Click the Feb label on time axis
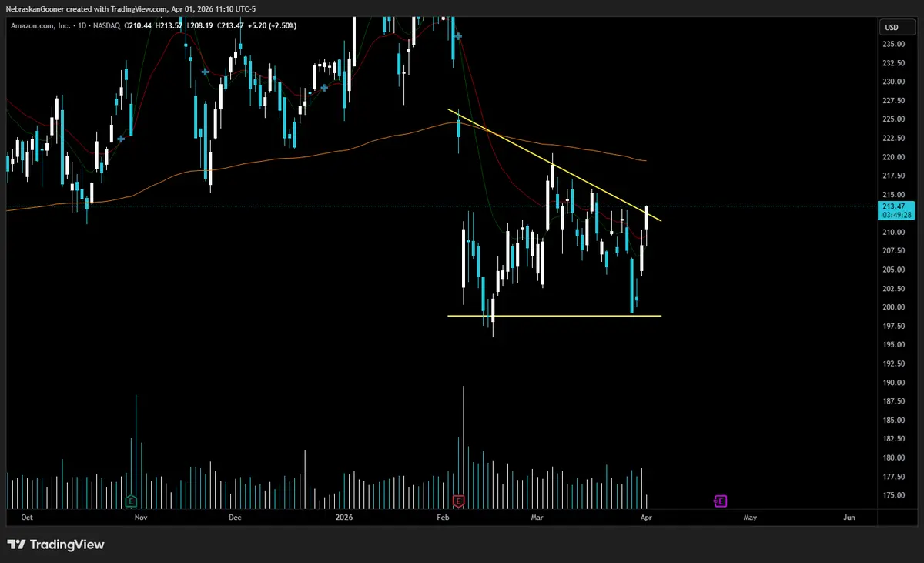 pyautogui.click(x=442, y=518)
